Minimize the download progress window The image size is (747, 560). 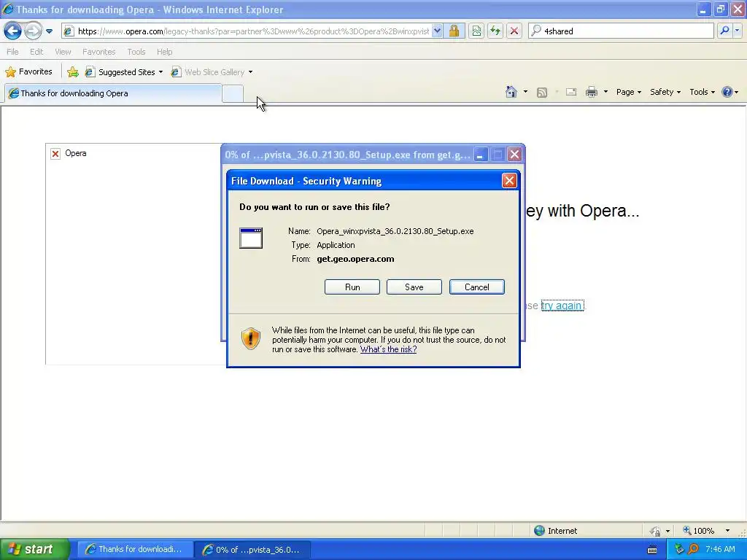[x=481, y=155]
